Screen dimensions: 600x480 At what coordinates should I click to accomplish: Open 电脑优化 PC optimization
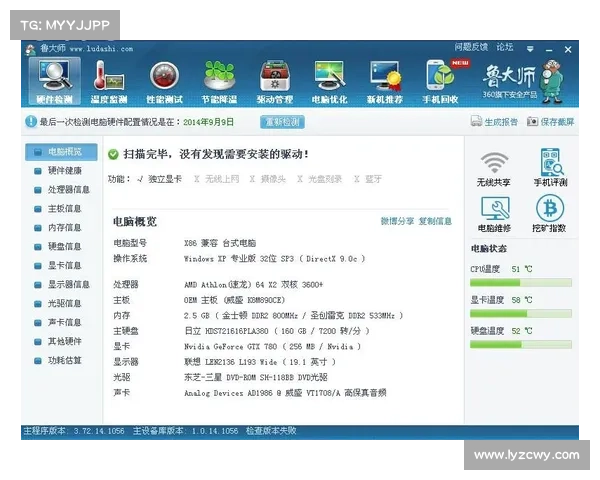(329, 82)
